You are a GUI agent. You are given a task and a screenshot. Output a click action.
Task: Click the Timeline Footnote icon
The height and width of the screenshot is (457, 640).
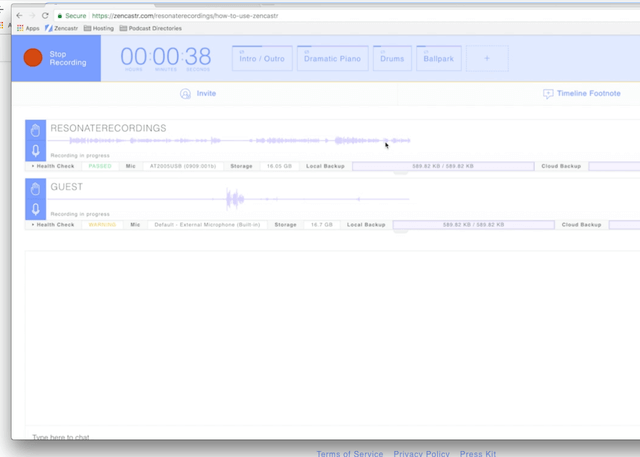[x=547, y=94]
